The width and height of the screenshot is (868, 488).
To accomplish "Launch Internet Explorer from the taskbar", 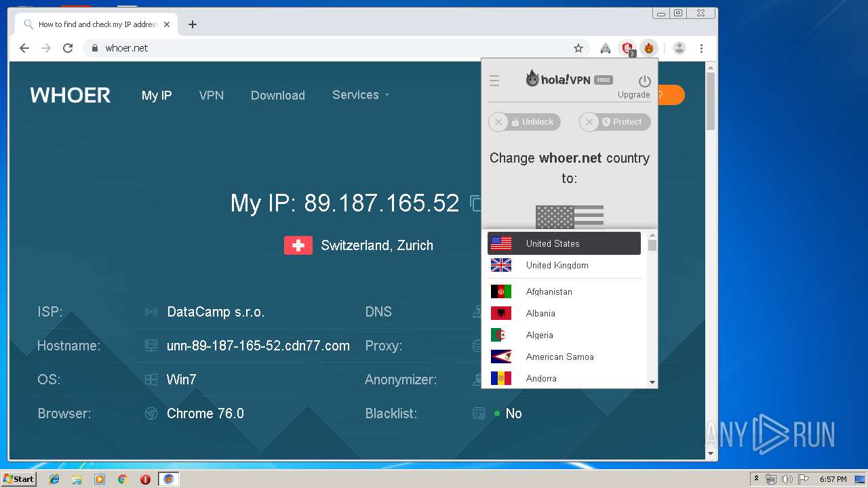I will 54,479.
